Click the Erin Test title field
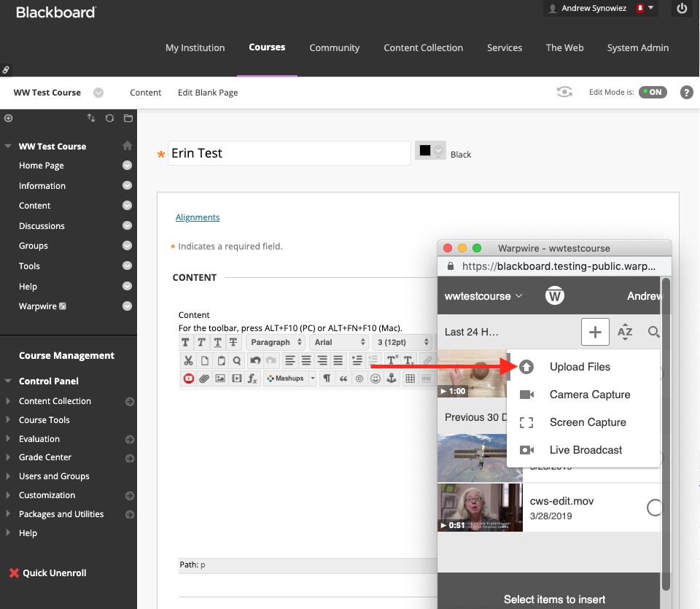700x609 pixels. (289, 153)
